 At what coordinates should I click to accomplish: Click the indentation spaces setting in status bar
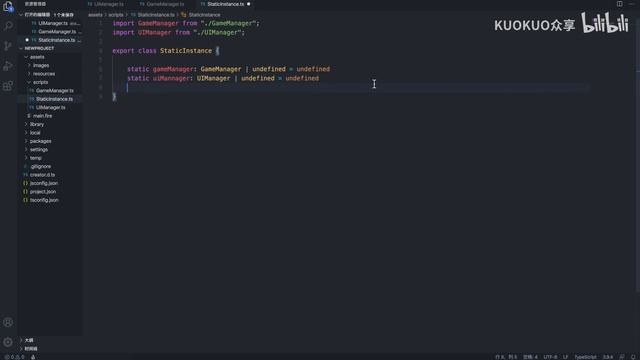click(x=530, y=357)
